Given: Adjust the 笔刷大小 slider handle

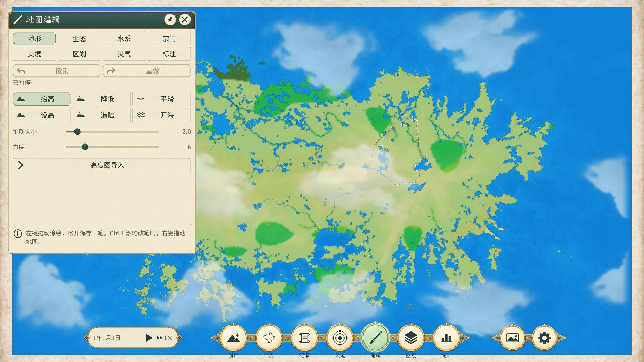Looking at the screenshot, I should [x=77, y=132].
